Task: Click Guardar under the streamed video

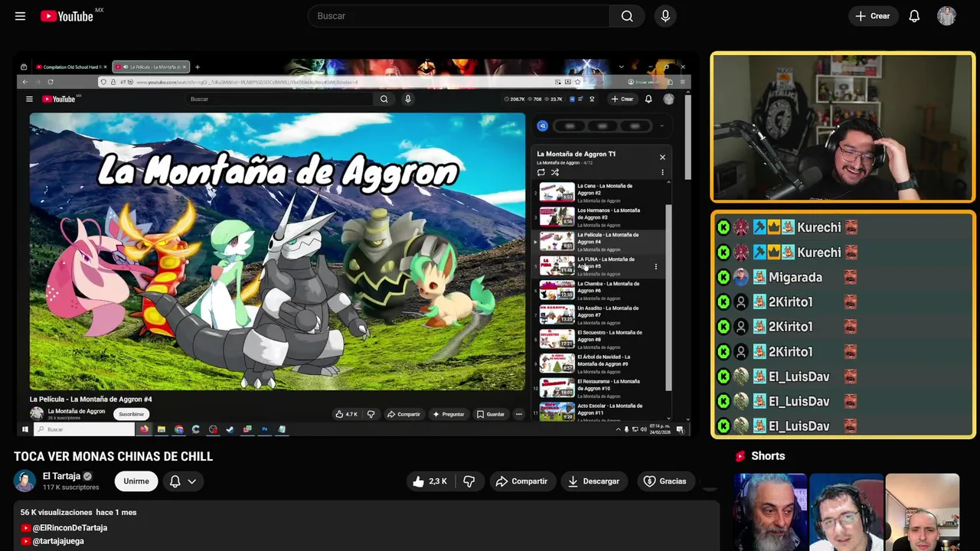Action: pyautogui.click(x=491, y=414)
